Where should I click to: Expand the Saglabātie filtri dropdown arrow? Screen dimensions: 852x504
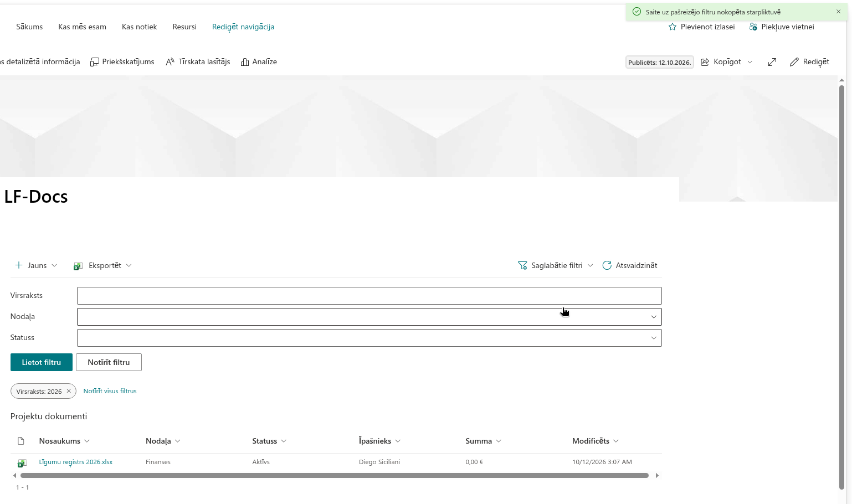(x=591, y=265)
